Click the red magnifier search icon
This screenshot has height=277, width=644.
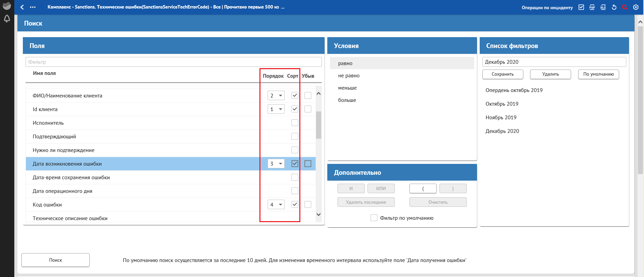click(625, 7)
